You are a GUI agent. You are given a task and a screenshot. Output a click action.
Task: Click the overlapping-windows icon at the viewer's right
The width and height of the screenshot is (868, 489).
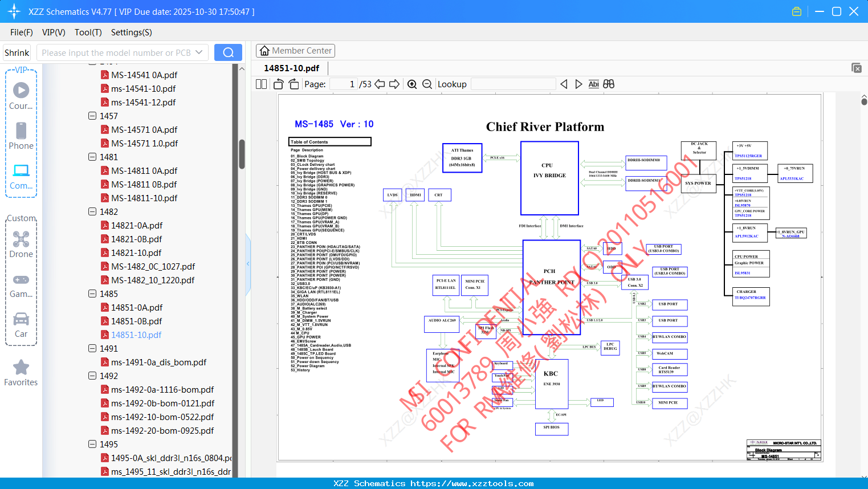click(857, 68)
